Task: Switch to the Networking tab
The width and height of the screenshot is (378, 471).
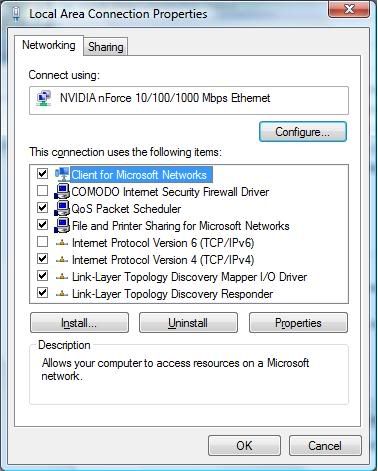Action: [49, 45]
